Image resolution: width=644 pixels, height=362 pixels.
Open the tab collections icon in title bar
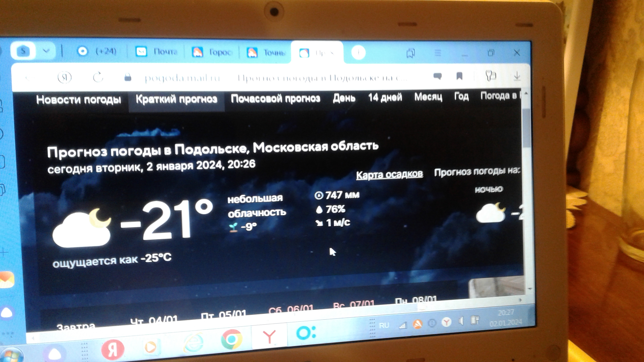point(411,53)
